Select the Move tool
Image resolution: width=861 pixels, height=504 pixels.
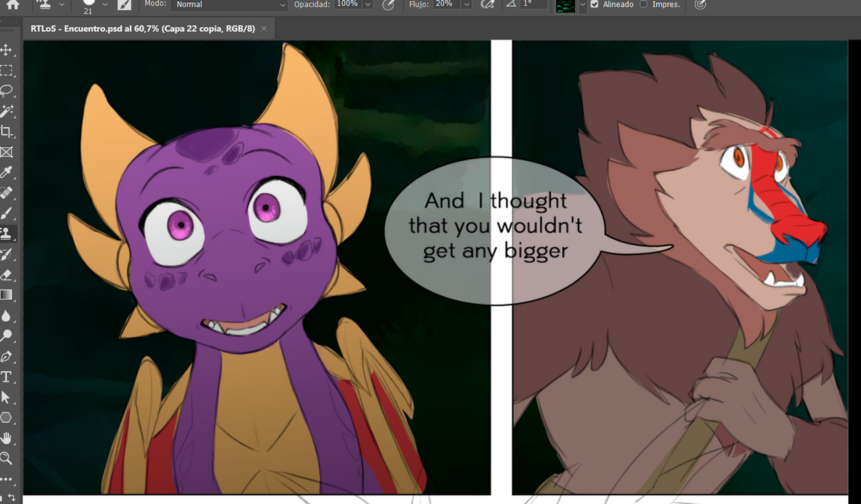(x=7, y=50)
